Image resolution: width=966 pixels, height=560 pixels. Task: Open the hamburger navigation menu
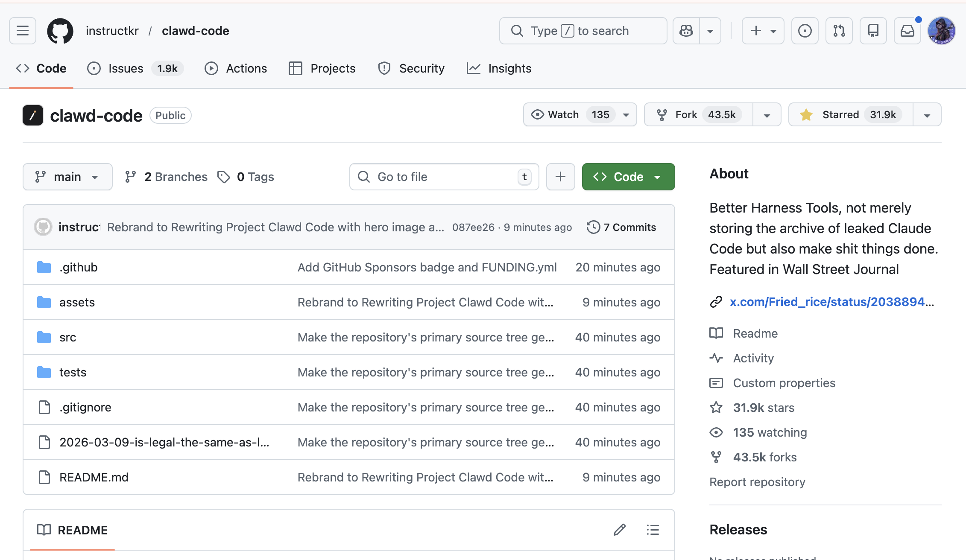(23, 31)
